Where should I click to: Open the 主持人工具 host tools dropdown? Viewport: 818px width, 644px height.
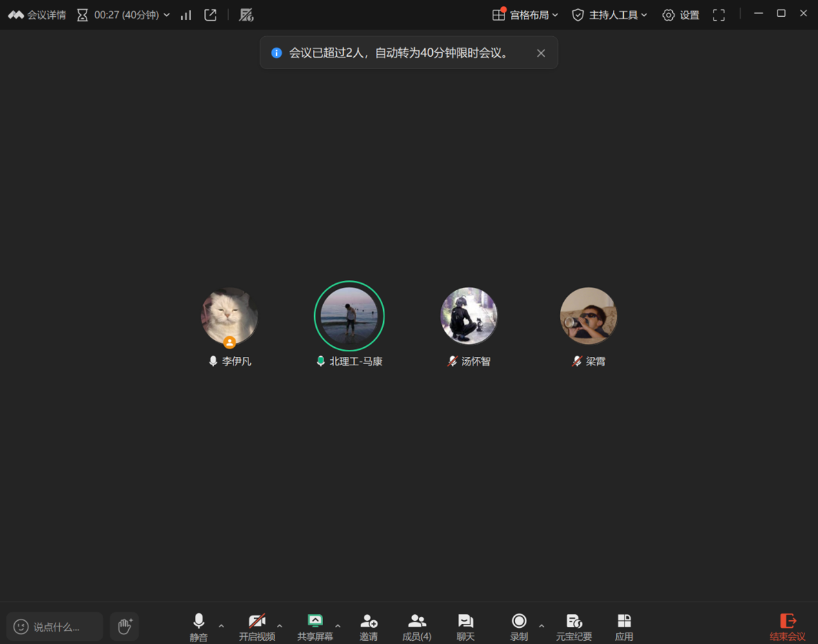(x=610, y=15)
